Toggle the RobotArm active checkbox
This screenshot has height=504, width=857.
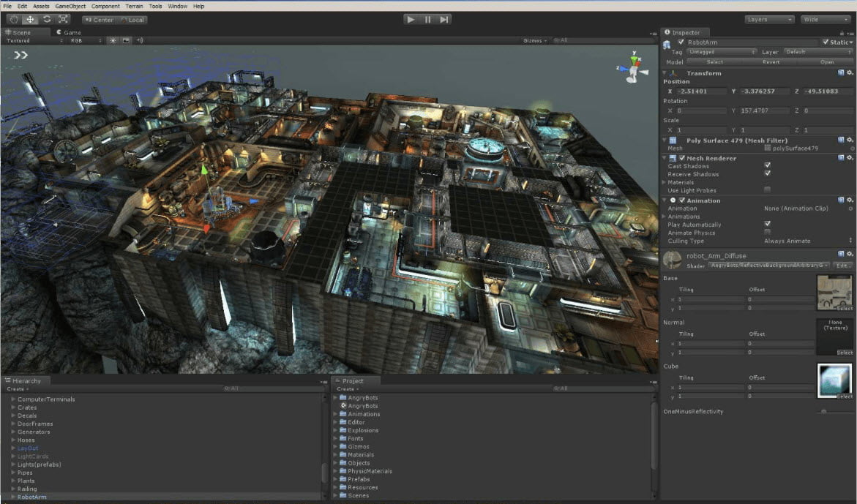[x=681, y=42]
